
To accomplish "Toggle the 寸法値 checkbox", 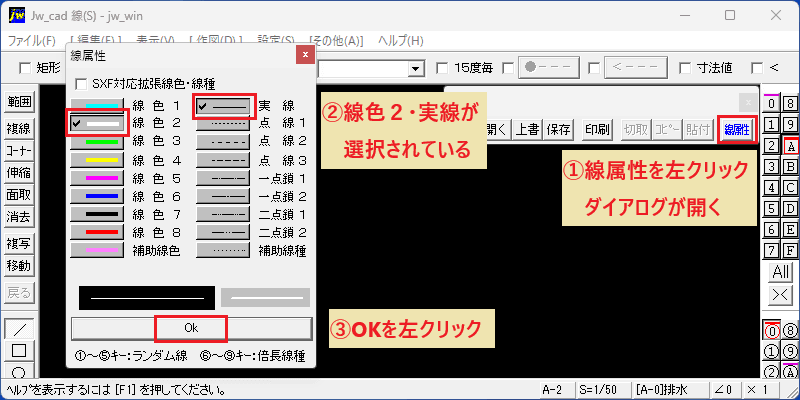I will 686,67.
